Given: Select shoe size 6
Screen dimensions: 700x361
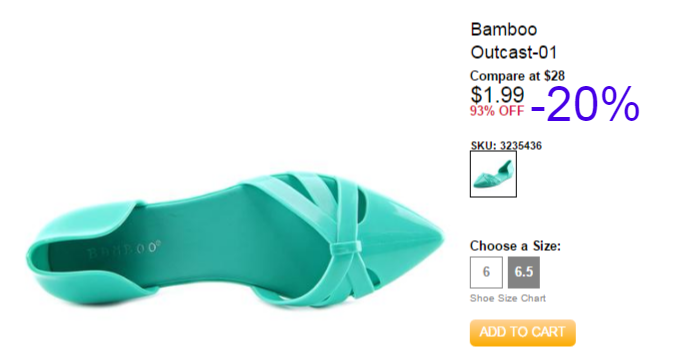Looking at the screenshot, I should 486,272.
